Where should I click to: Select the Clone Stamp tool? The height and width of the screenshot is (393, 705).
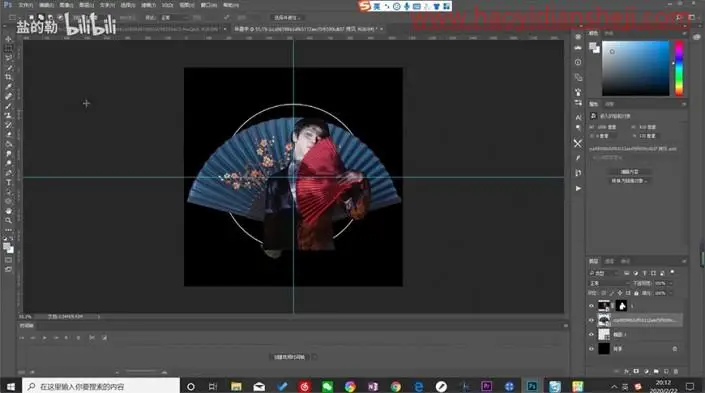[8, 116]
